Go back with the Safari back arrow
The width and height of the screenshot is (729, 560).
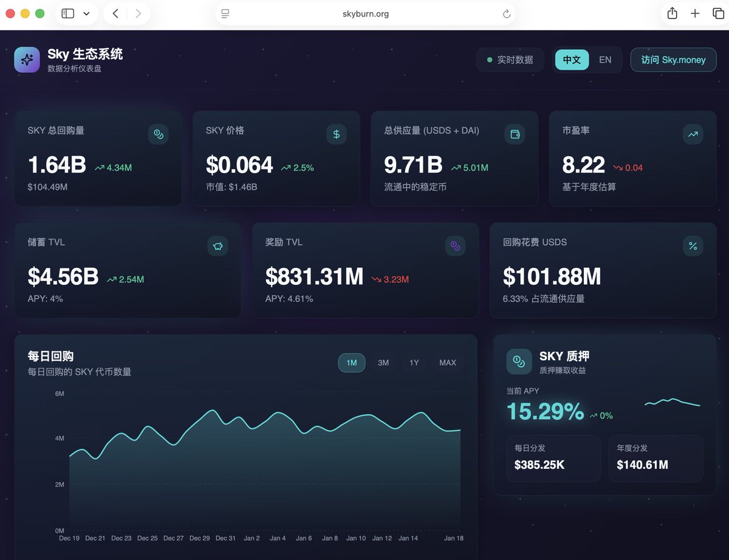115,13
